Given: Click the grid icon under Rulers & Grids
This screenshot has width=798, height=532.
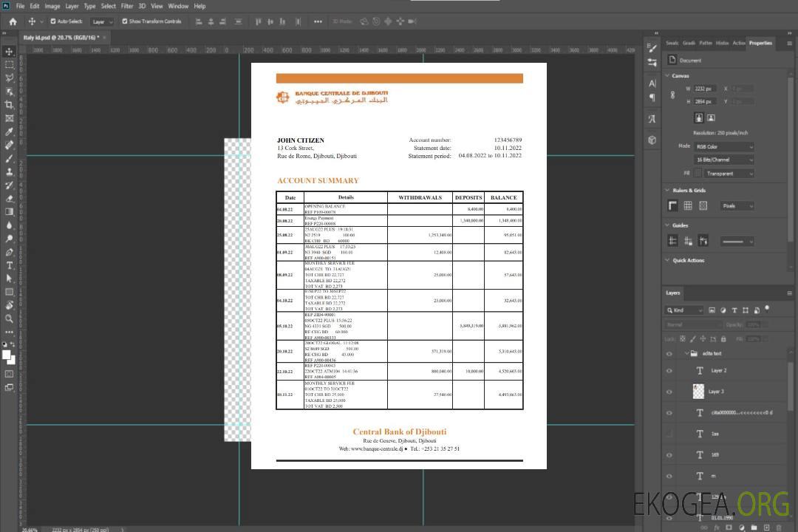Looking at the screenshot, I should [x=687, y=205].
